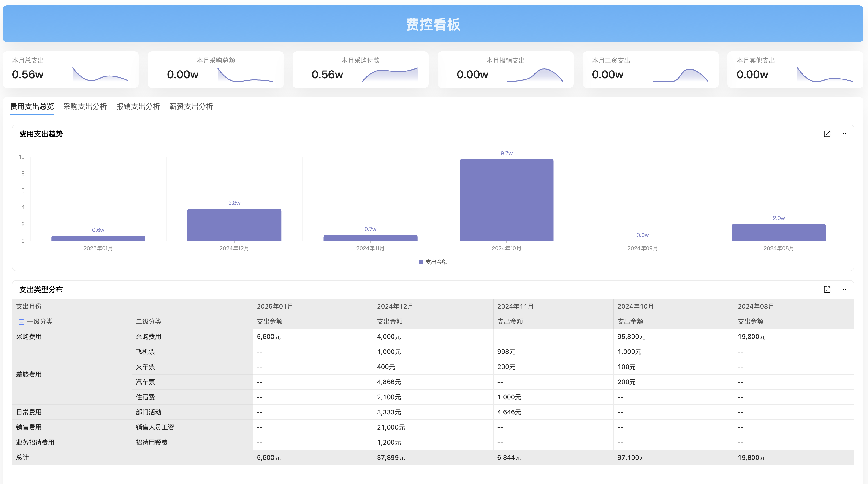Viewport: 868px width, 484px height.
Task: Click the 0.56w value under 本月总支出
Action: coord(28,74)
